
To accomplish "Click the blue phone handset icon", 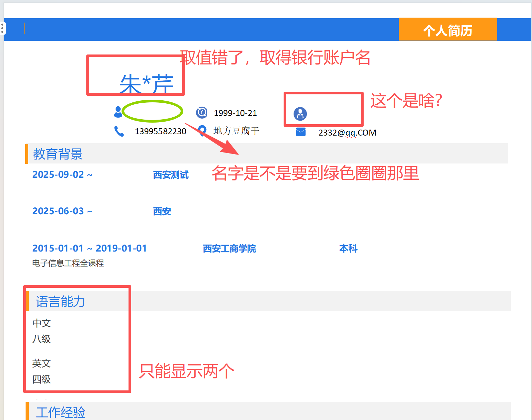I will [x=119, y=131].
